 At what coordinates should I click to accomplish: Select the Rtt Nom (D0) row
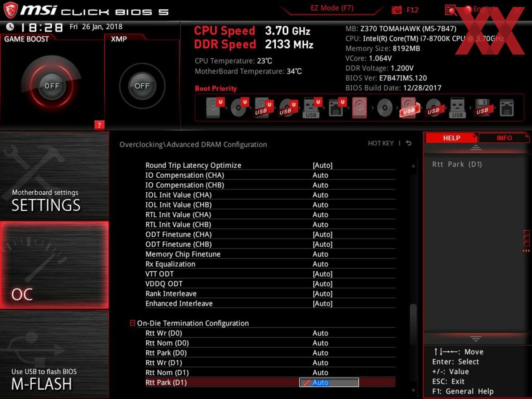pos(270,343)
